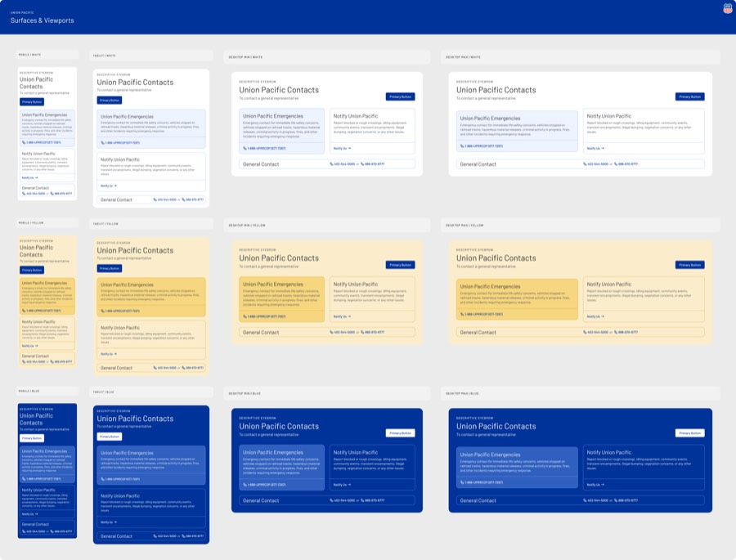Click the white Primary Button in Desktop Max Blue frame

(x=690, y=433)
